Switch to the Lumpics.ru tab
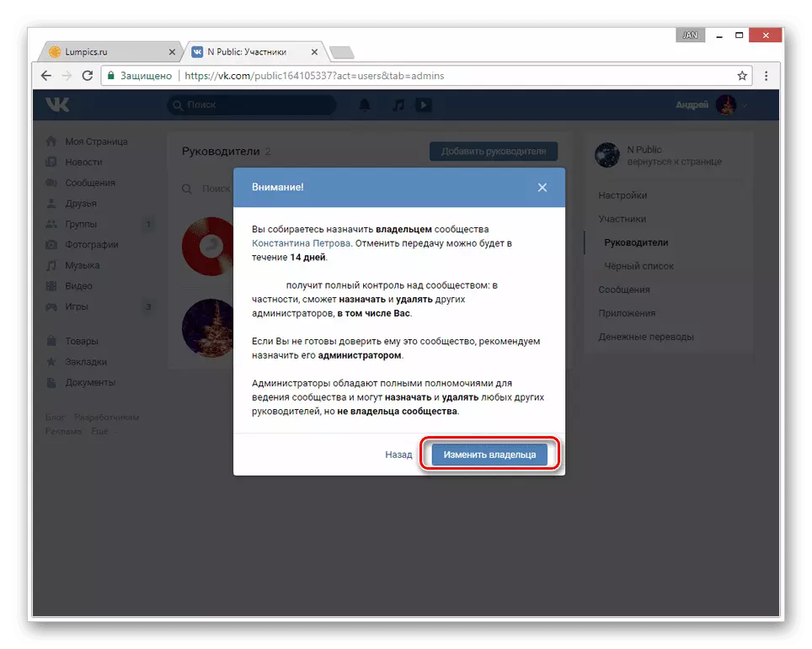The image size is (812, 649). point(110,51)
